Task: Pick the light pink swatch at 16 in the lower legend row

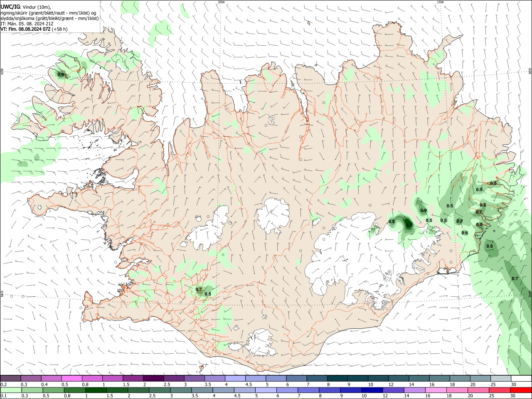Action: [436, 390]
